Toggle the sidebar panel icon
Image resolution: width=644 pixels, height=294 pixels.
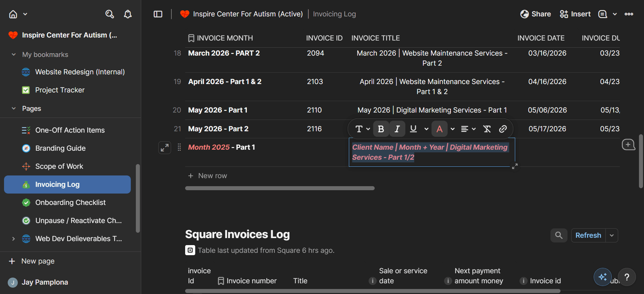coord(158,14)
